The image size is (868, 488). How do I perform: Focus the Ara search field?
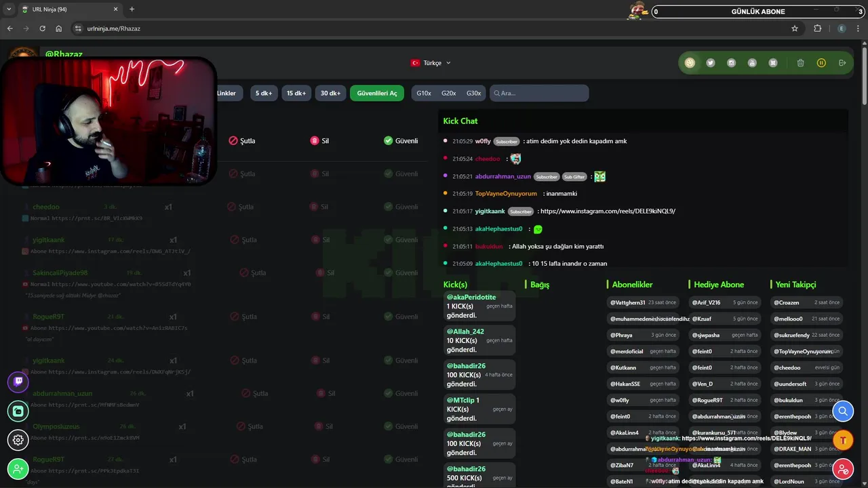point(539,93)
